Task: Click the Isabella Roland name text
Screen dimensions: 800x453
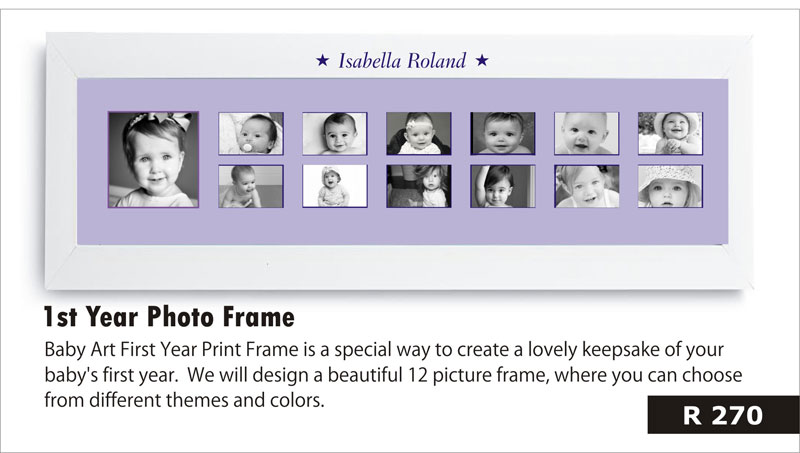Action: (x=402, y=62)
